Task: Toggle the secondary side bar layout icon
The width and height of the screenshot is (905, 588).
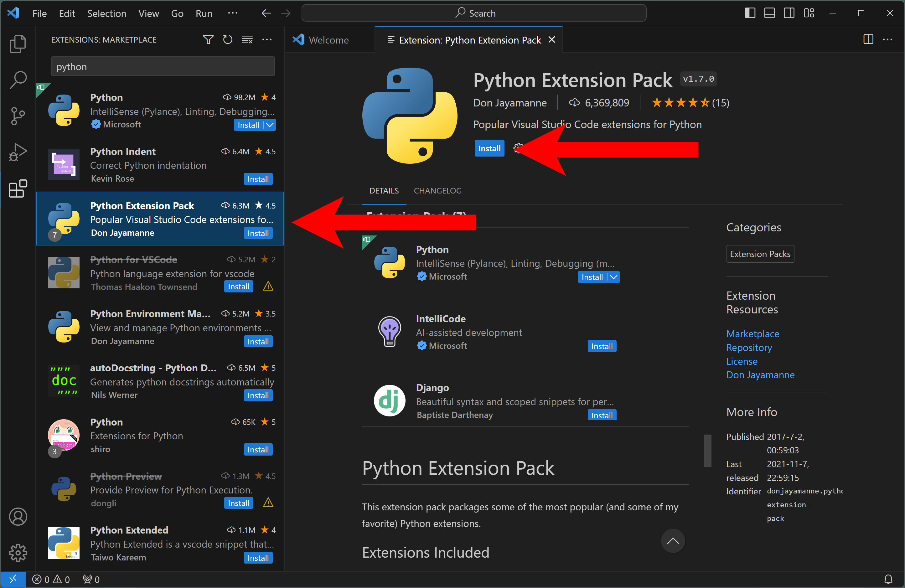Action: click(x=789, y=13)
